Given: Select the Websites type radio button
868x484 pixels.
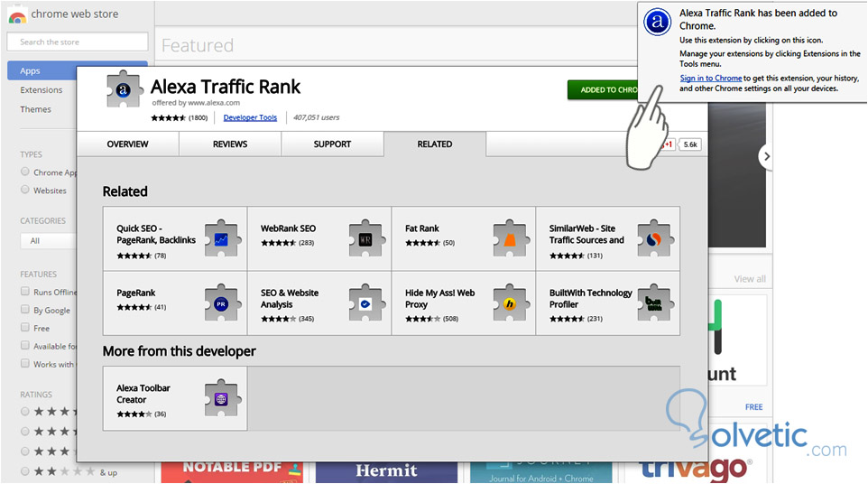Looking at the screenshot, I should (25, 190).
